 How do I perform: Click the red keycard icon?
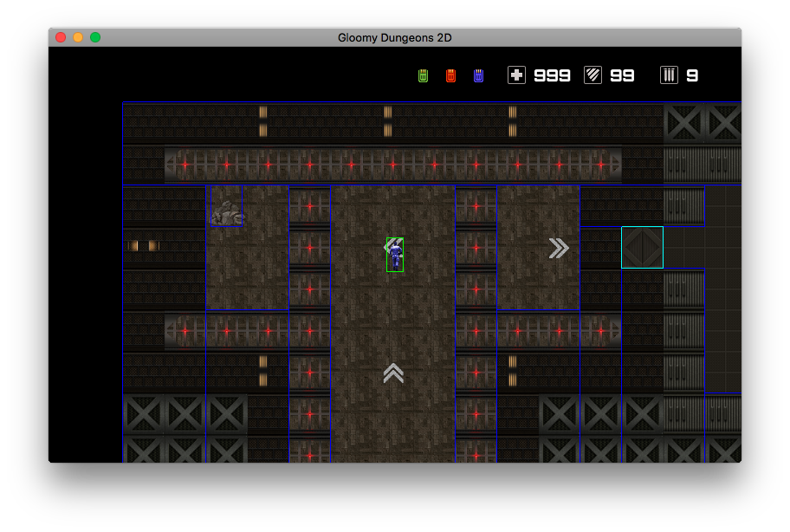coord(450,75)
